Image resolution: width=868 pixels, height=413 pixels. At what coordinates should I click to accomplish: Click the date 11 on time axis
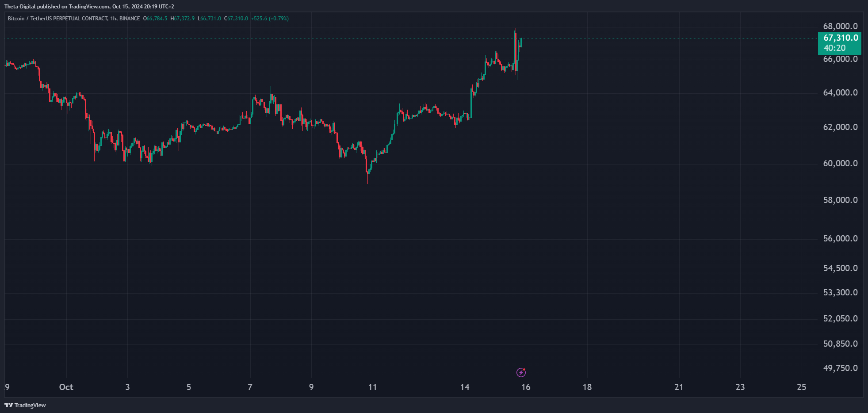(x=373, y=387)
